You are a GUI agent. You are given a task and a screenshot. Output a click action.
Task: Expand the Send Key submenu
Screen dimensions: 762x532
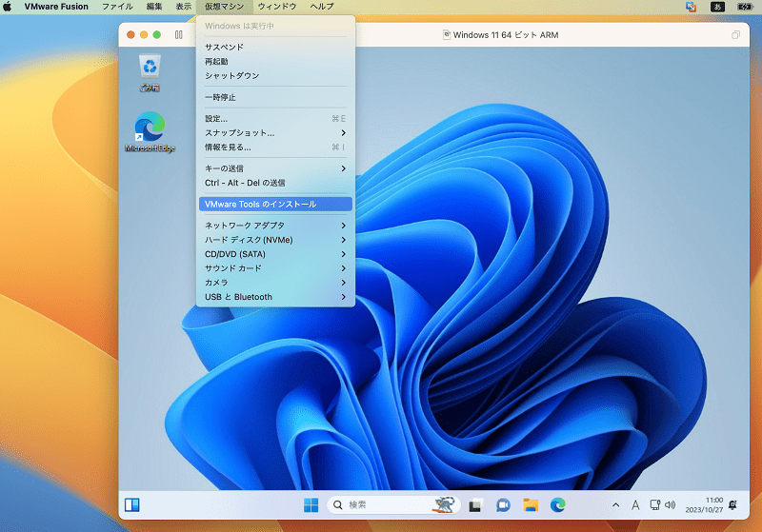pos(275,168)
